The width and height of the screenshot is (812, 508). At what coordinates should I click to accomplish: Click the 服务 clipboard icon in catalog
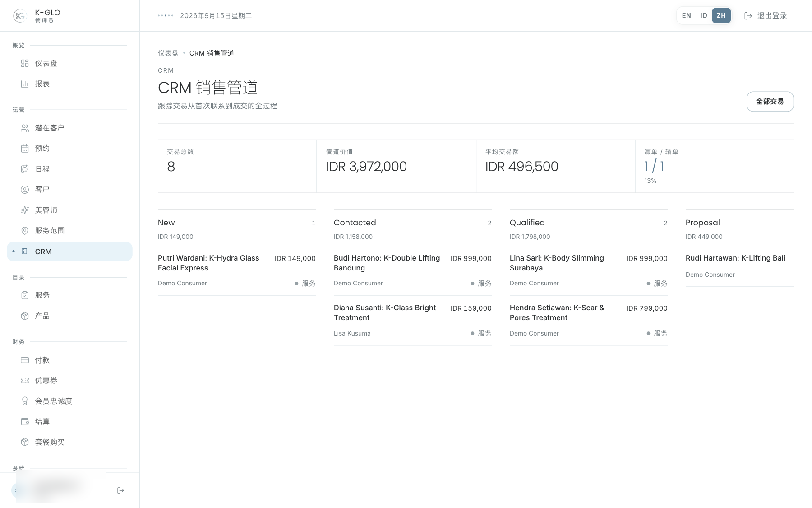click(x=25, y=295)
